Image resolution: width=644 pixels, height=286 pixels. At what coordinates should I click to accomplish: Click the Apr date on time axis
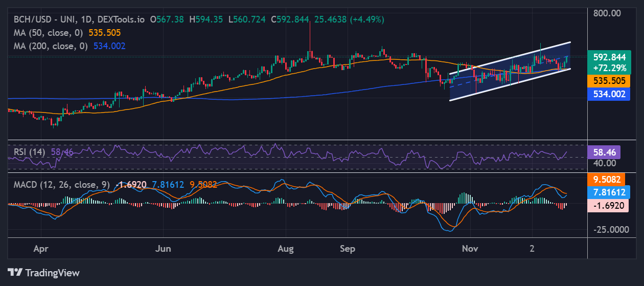coord(40,248)
